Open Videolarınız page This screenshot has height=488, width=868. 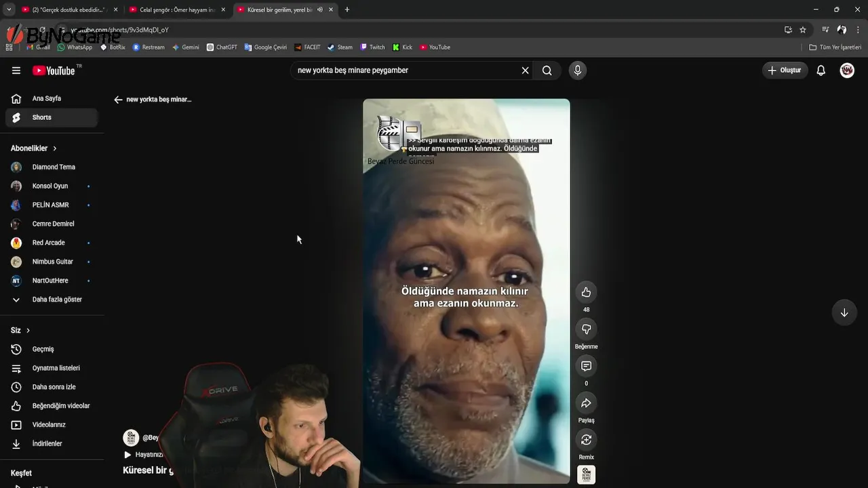(52, 425)
